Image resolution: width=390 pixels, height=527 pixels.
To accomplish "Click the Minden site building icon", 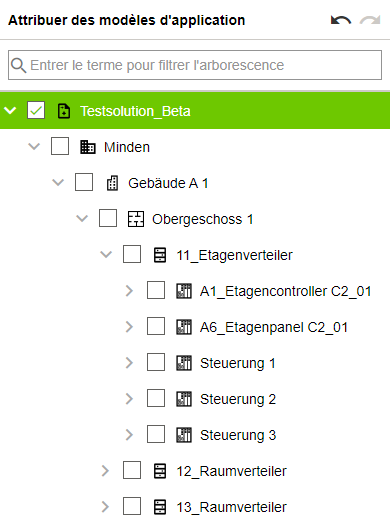I will click(87, 147).
